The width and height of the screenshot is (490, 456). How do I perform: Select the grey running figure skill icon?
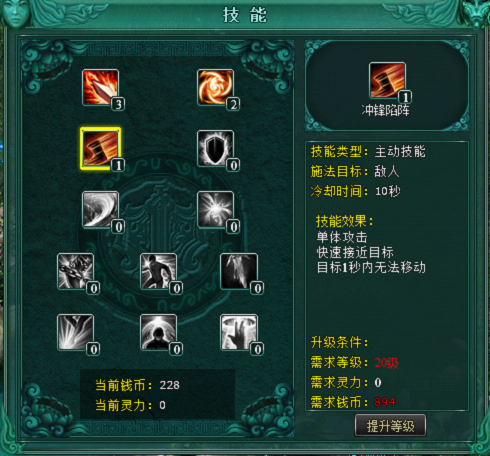158,271
